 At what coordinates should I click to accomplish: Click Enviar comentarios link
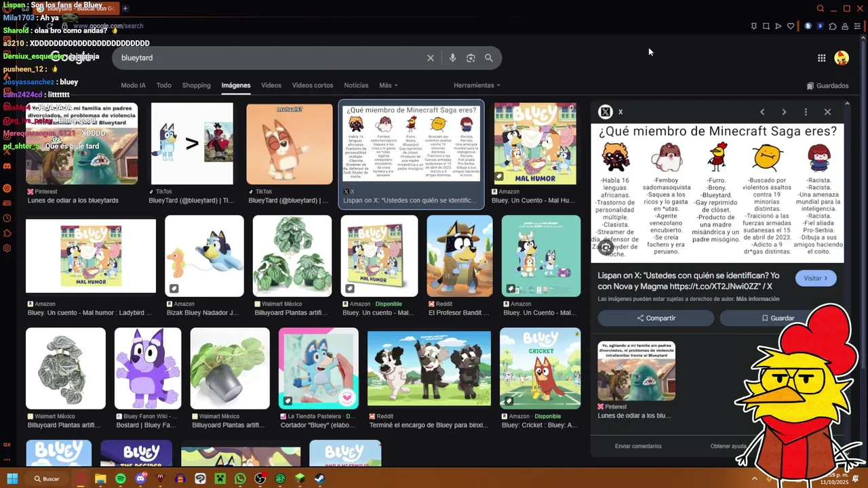[x=638, y=446]
